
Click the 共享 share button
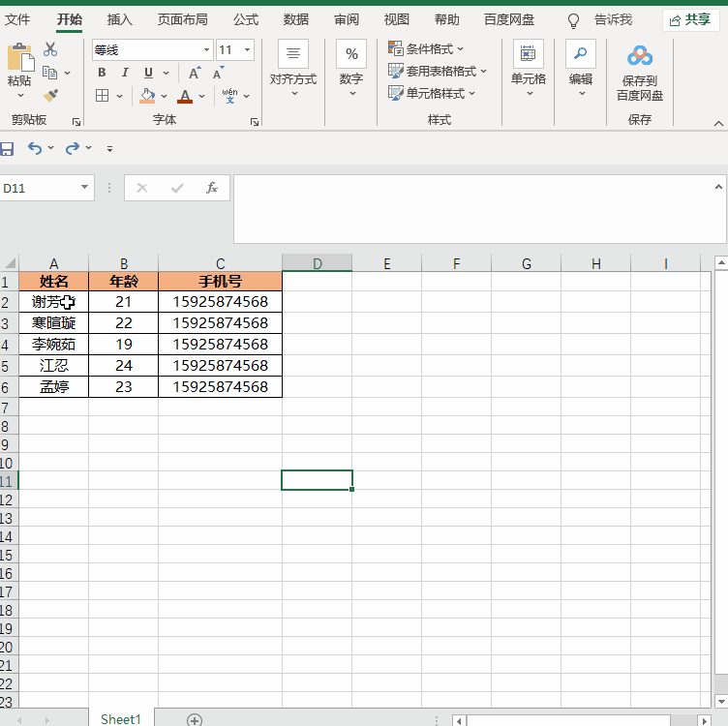tap(690, 19)
